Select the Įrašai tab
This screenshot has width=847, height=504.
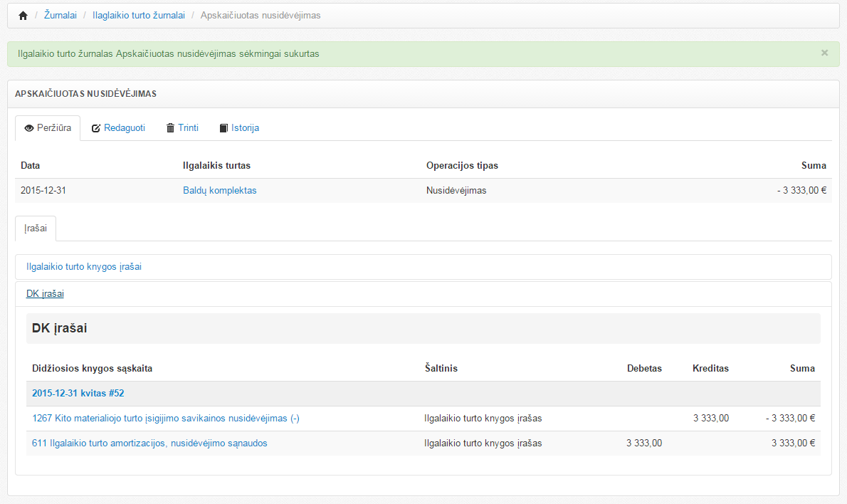pyautogui.click(x=36, y=229)
